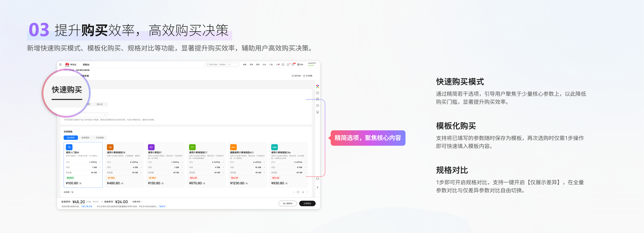Open the clipboard sidebar icon

pos(317,99)
